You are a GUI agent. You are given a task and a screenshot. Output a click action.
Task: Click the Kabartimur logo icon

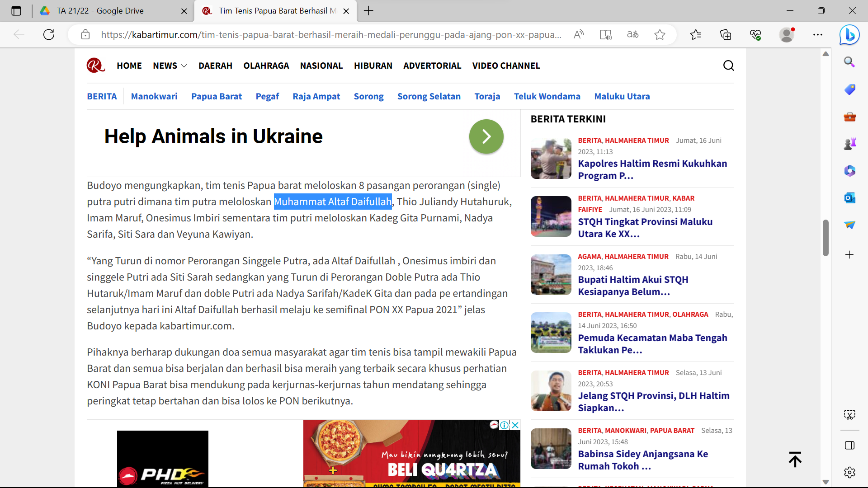[x=95, y=66]
